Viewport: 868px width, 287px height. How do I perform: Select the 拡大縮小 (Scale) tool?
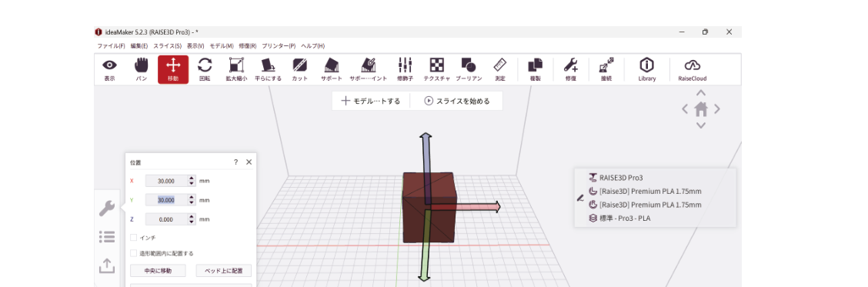[235, 70]
